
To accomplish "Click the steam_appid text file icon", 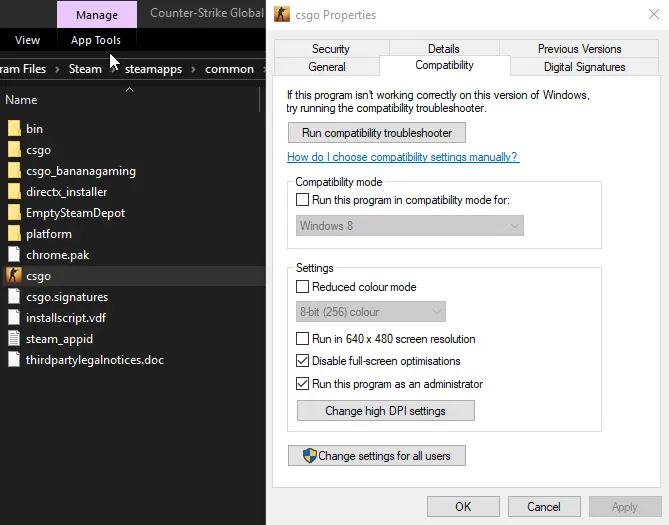I will (14, 338).
